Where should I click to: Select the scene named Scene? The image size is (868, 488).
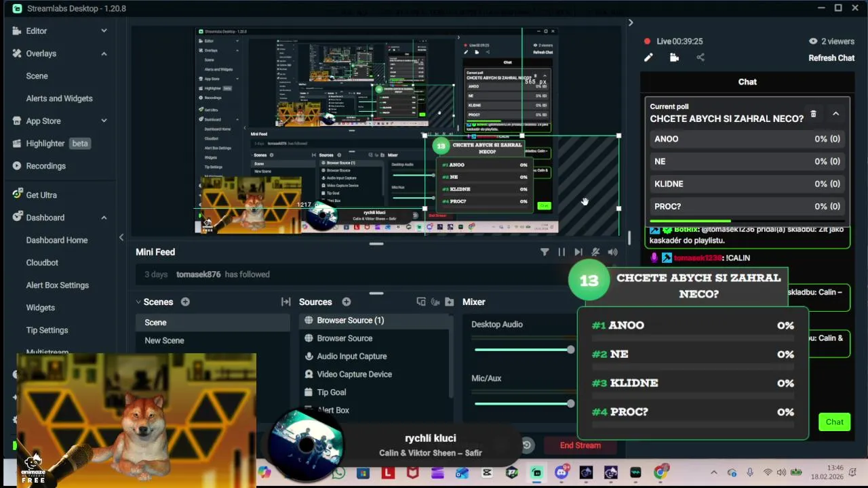[213, 323]
